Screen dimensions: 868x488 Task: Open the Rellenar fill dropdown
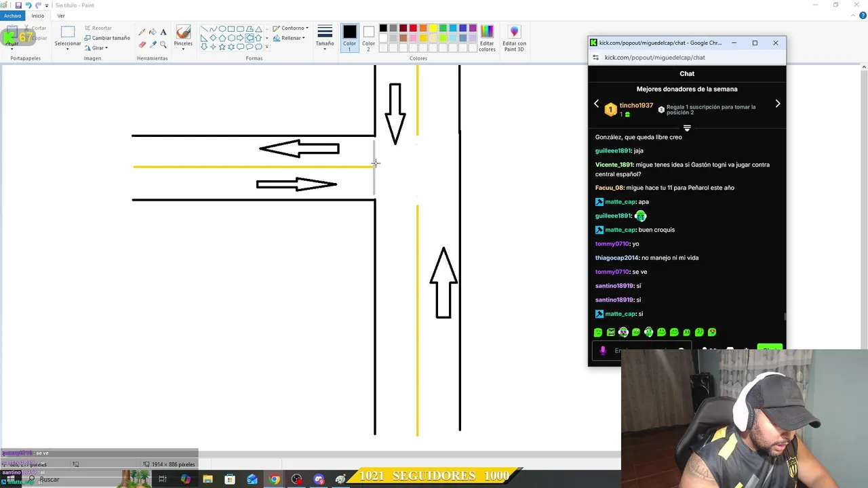[289, 38]
